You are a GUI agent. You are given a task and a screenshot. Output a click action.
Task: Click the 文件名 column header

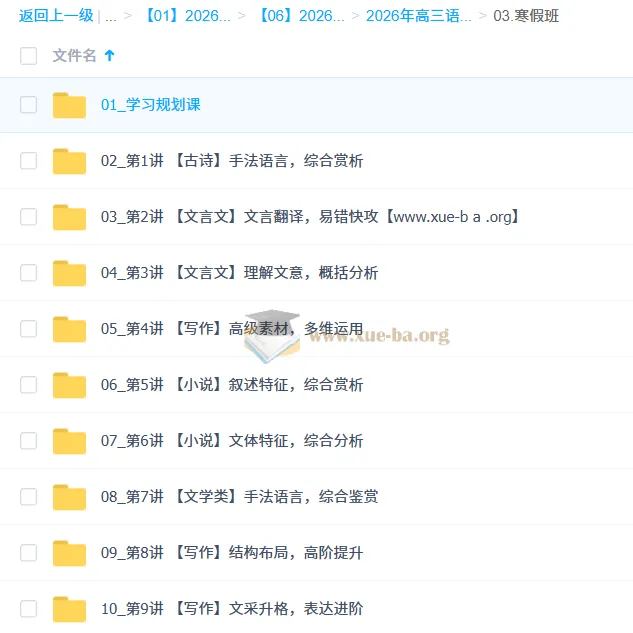point(74,56)
